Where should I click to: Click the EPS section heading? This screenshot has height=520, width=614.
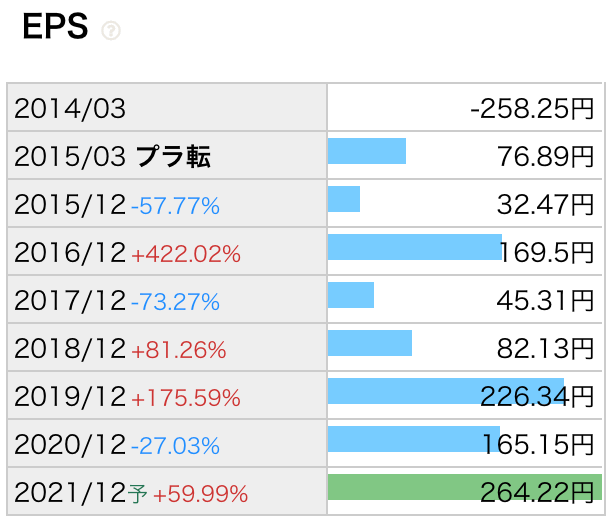56,29
